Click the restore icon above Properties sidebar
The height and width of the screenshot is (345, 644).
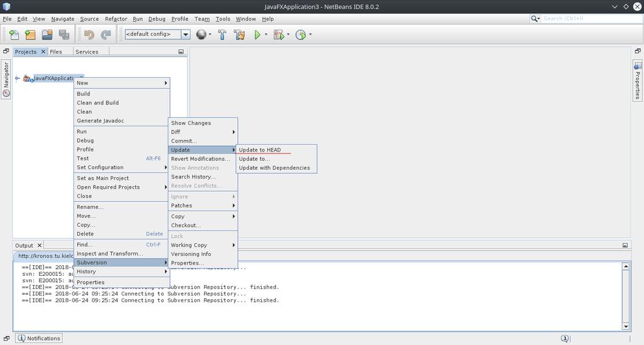(x=638, y=51)
